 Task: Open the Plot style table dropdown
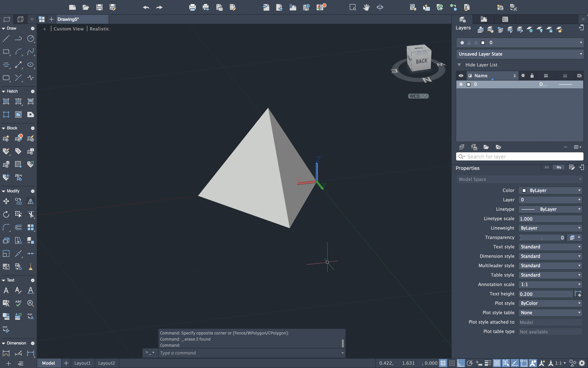(550, 313)
